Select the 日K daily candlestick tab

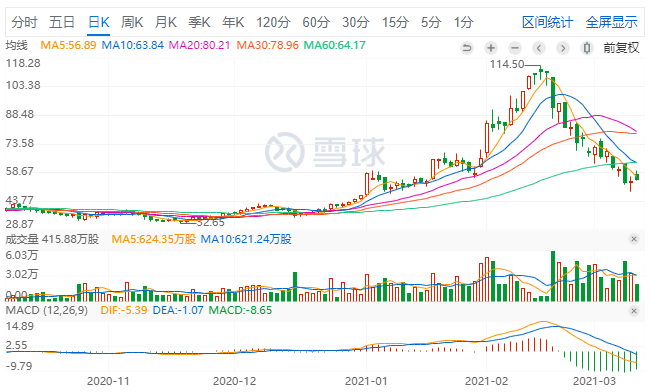pos(99,22)
